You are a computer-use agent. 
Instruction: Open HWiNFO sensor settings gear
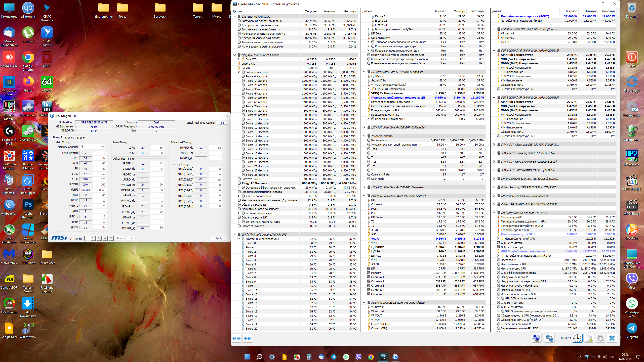click(x=600, y=338)
